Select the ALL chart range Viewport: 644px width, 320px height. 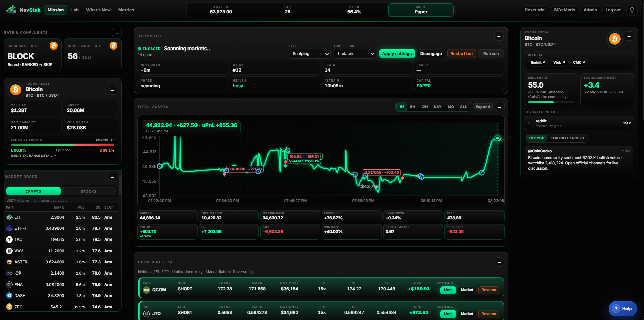pos(463,107)
